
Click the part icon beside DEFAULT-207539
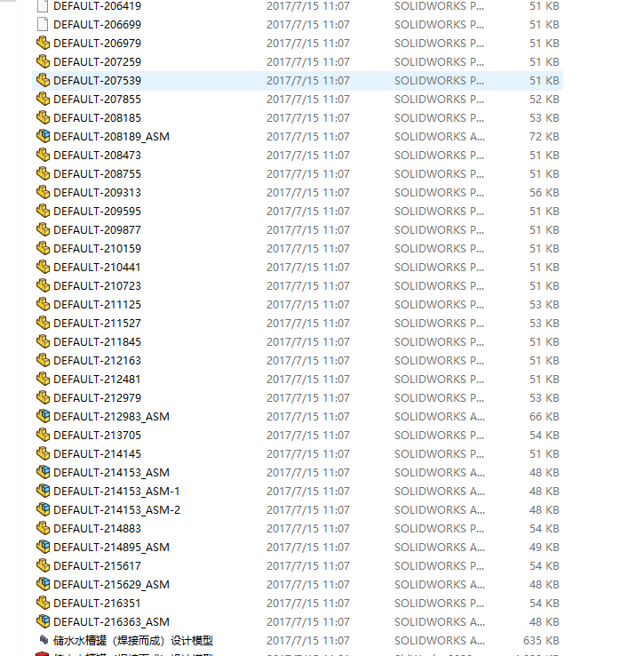click(43, 80)
